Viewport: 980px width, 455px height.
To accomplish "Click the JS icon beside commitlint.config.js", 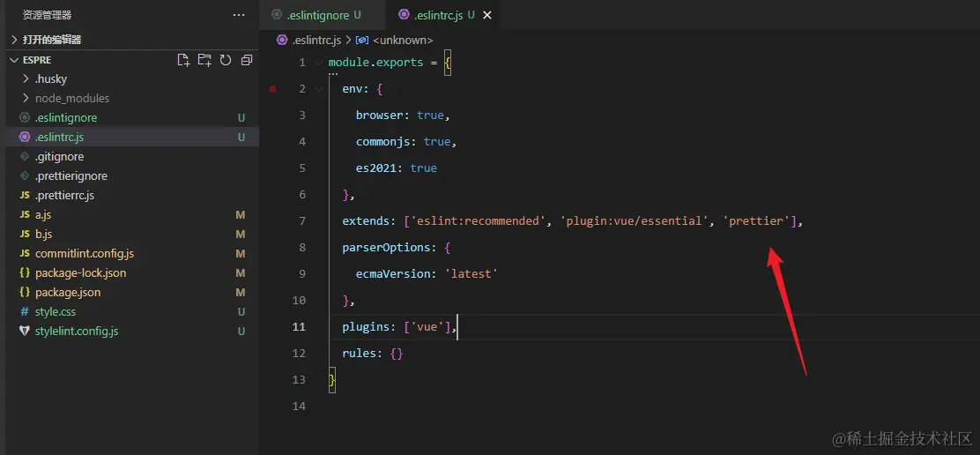I will point(25,253).
